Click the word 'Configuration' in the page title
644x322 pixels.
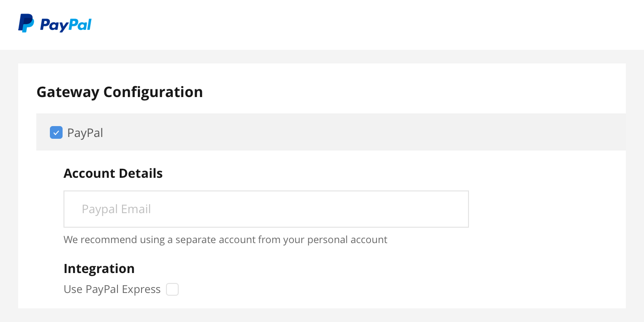pyautogui.click(x=153, y=93)
